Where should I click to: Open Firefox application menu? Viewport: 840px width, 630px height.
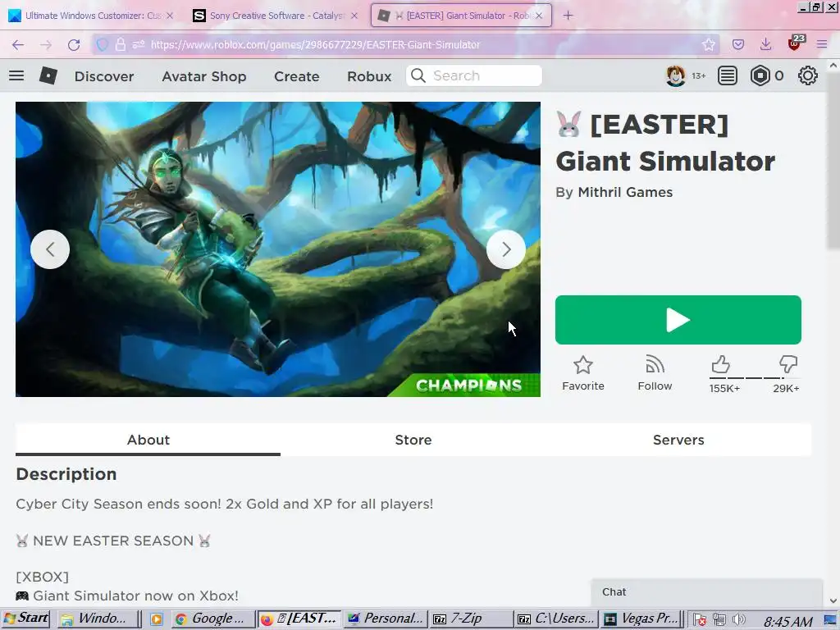pos(822,44)
